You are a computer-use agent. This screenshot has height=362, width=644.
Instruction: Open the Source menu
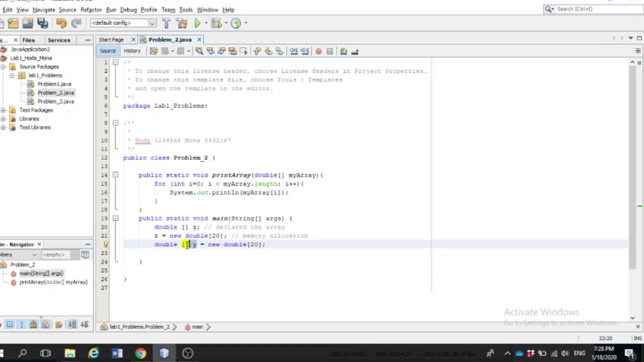[67, 10]
